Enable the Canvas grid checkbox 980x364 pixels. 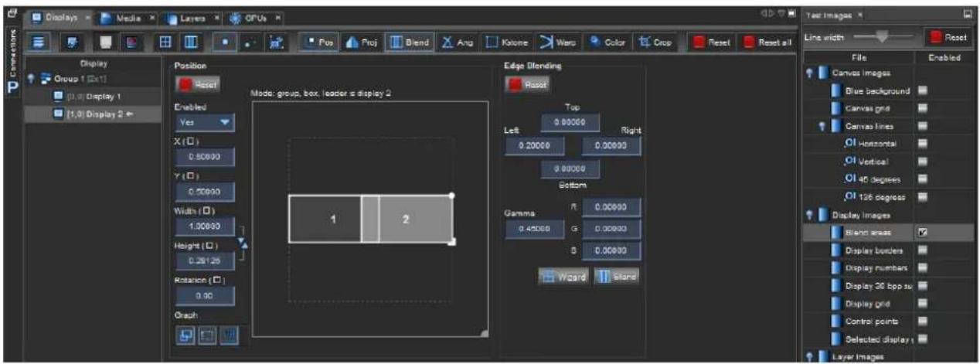(923, 108)
